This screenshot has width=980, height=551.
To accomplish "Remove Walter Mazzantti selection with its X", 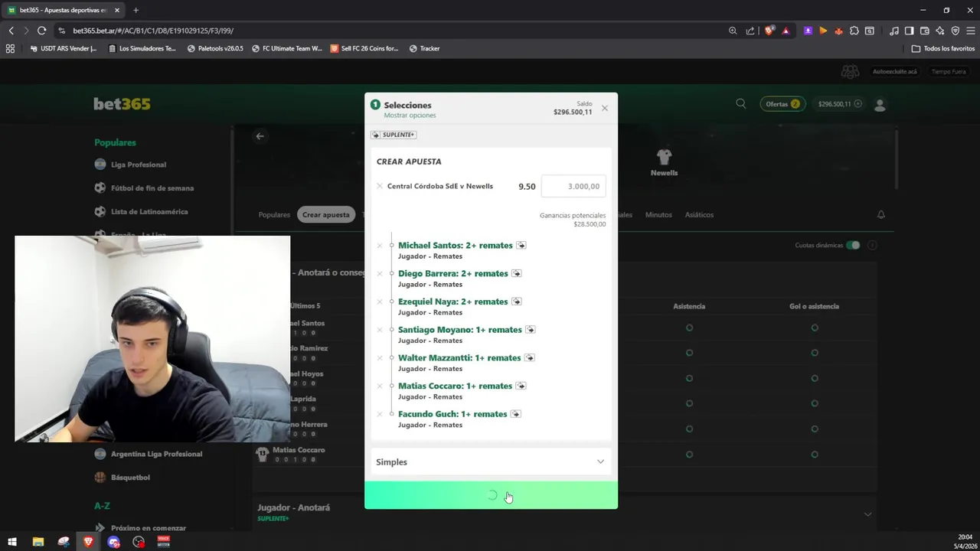I will [x=380, y=358].
